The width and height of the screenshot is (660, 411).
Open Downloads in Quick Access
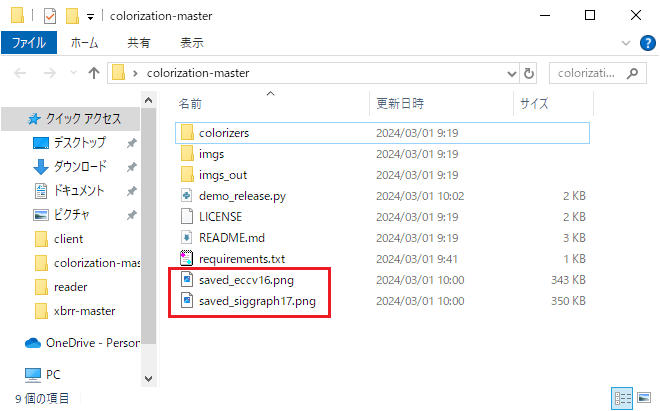[x=80, y=167]
